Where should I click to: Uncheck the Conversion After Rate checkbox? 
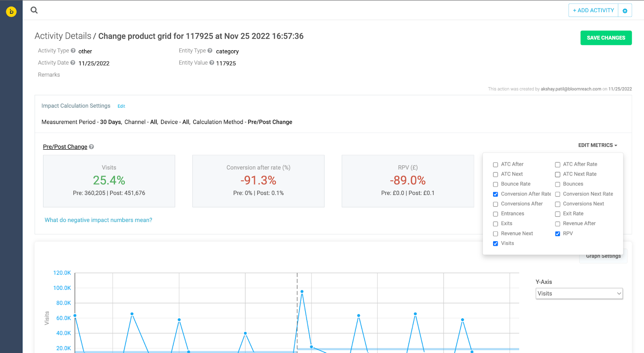495,194
